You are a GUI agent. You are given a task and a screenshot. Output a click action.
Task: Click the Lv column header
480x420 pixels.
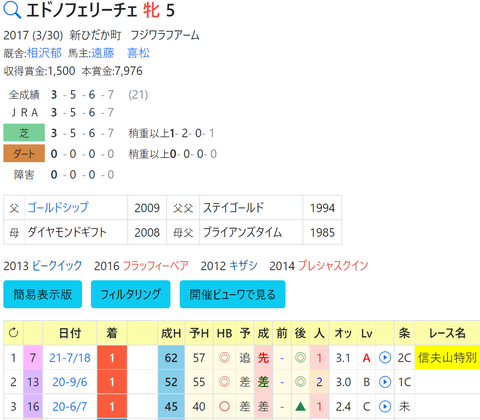click(x=367, y=333)
